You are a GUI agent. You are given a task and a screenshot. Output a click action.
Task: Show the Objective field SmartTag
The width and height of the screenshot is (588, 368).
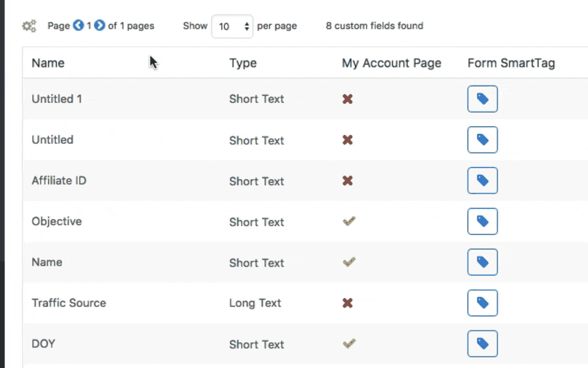(x=482, y=221)
